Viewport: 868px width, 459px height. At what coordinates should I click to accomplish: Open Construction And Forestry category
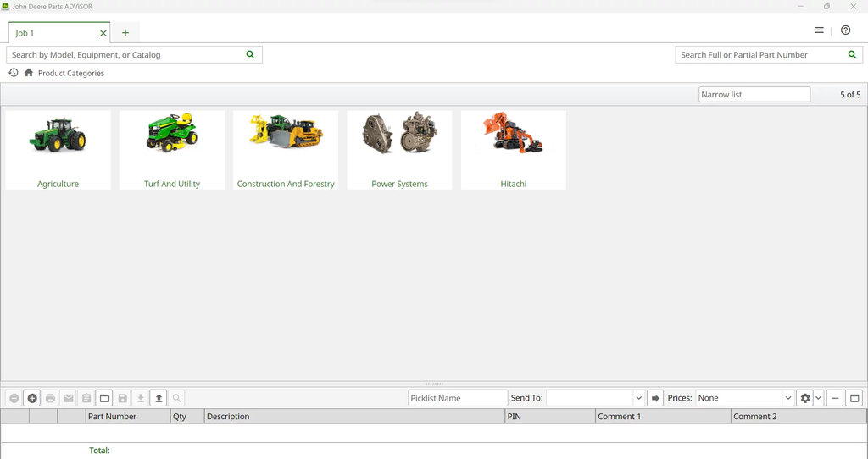[286, 149]
